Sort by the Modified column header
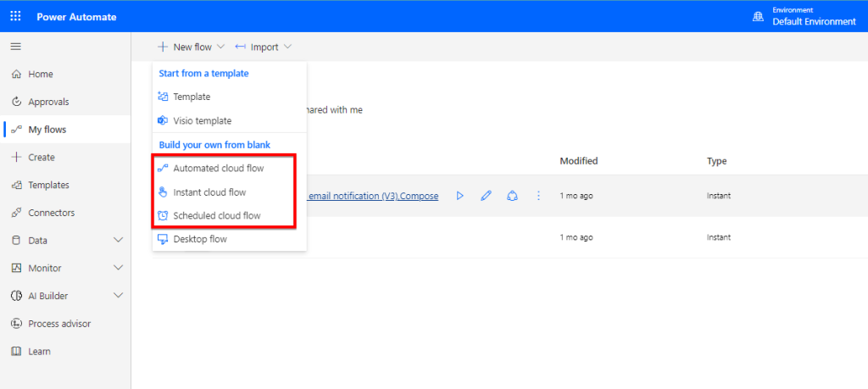 coord(578,161)
